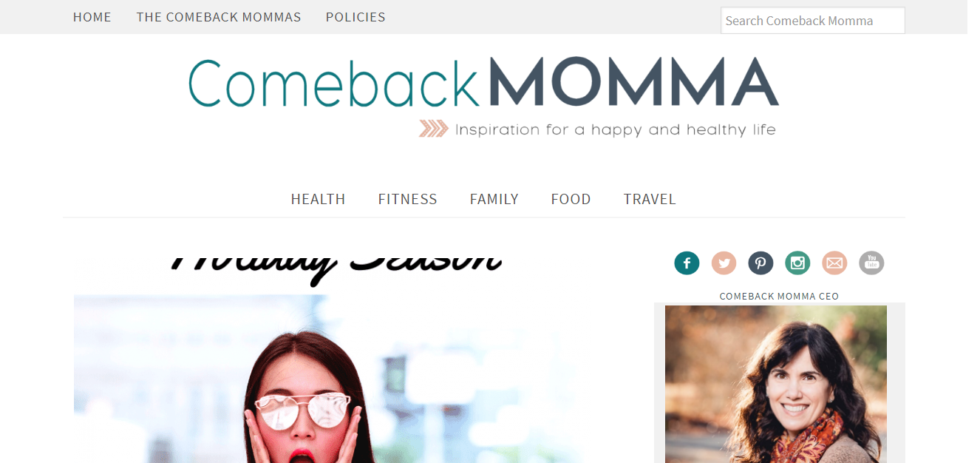Open the Pinterest social icon
The width and height of the screenshot is (980, 463).
click(x=760, y=263)
